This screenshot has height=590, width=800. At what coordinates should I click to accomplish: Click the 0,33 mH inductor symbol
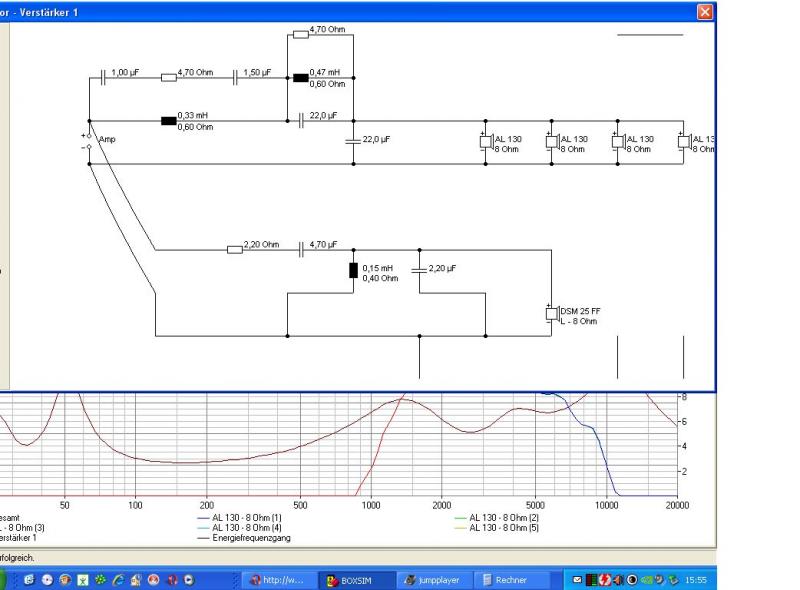pos(168,121)
